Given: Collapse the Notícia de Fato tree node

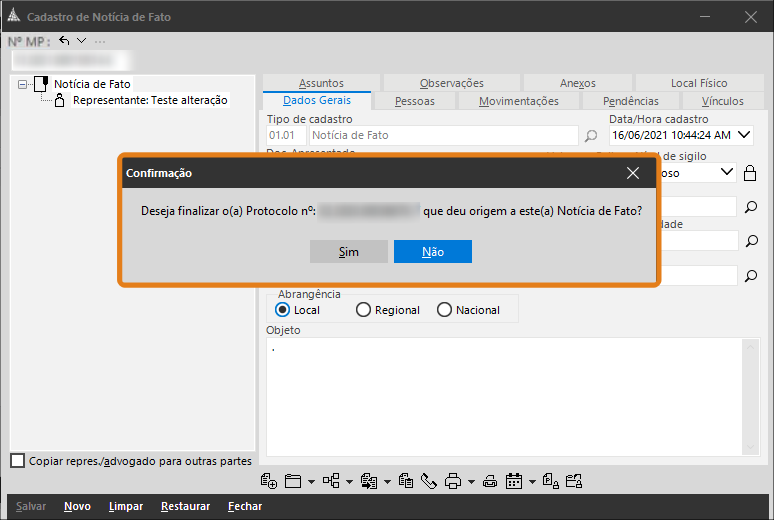Looking at the screenshot, I should pyautogui.click(x=23, y=85).
